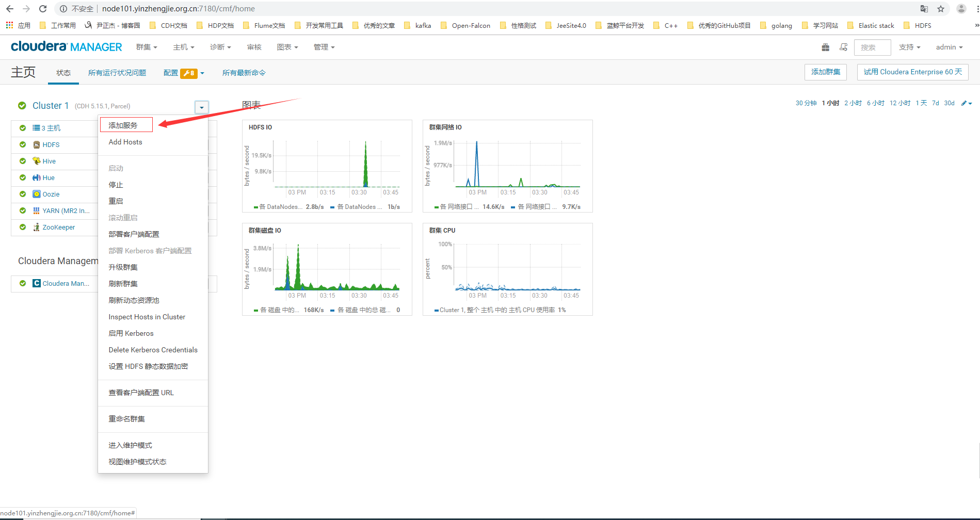The width and height of the screenshot is (980, 520).
Task: Go back with browser back arrow
Action: click(10, 9)
